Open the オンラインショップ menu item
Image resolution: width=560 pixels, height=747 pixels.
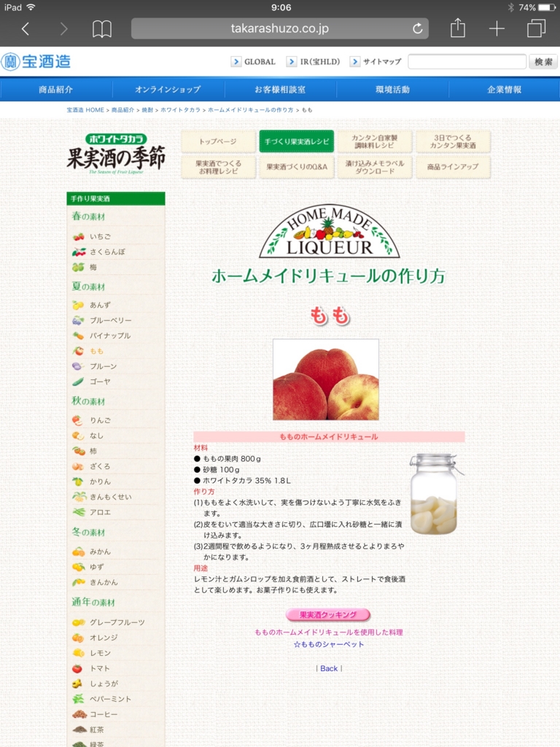[x=168, y=90]
